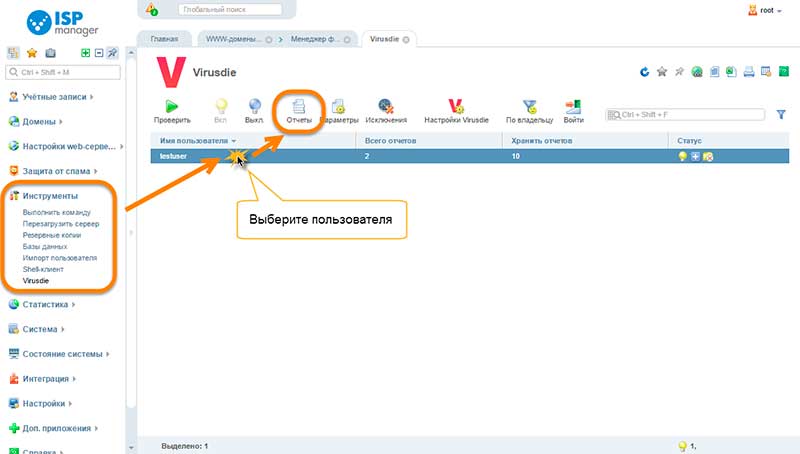Toggle the sidebar pin button

(112, 53)
